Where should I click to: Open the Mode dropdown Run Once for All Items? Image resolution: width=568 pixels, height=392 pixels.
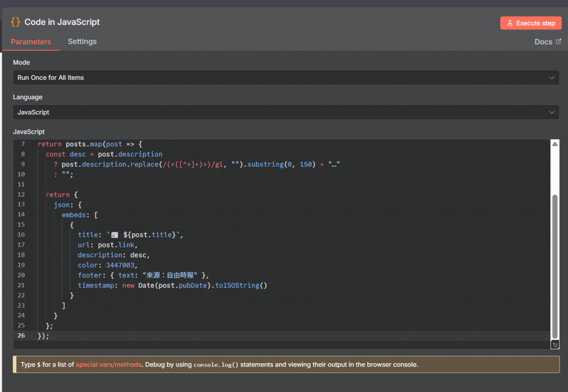point(286,78)
